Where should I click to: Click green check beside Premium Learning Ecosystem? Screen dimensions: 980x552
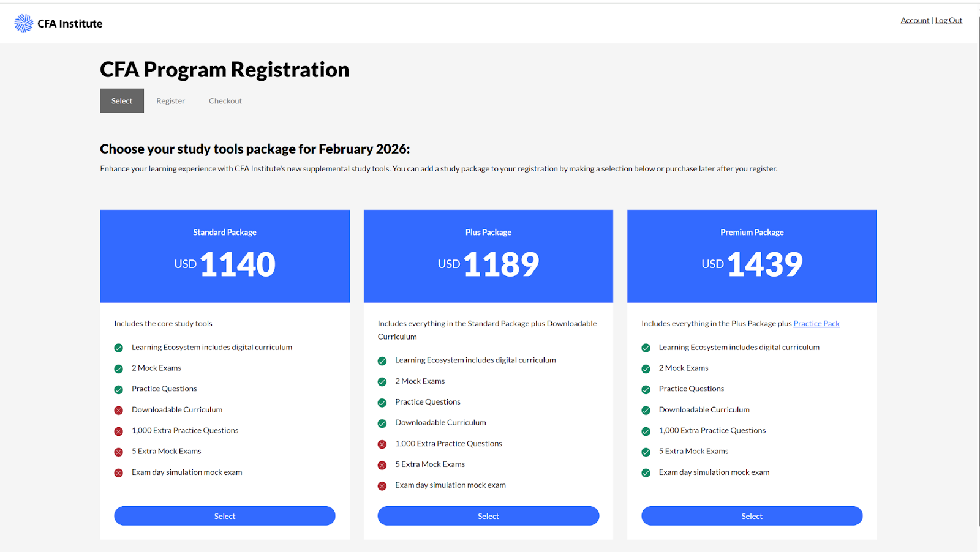(646, 348)
